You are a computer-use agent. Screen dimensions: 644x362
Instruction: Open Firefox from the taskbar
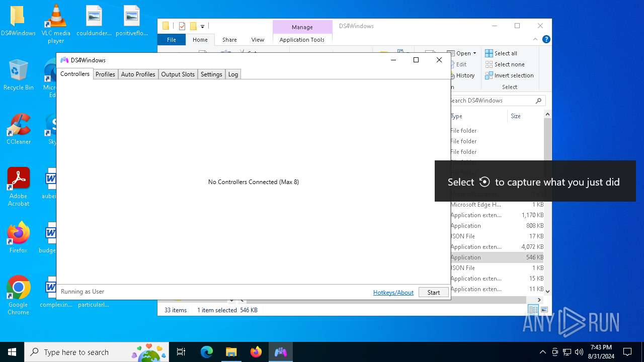pyautogui.click(x=256, y=352)
